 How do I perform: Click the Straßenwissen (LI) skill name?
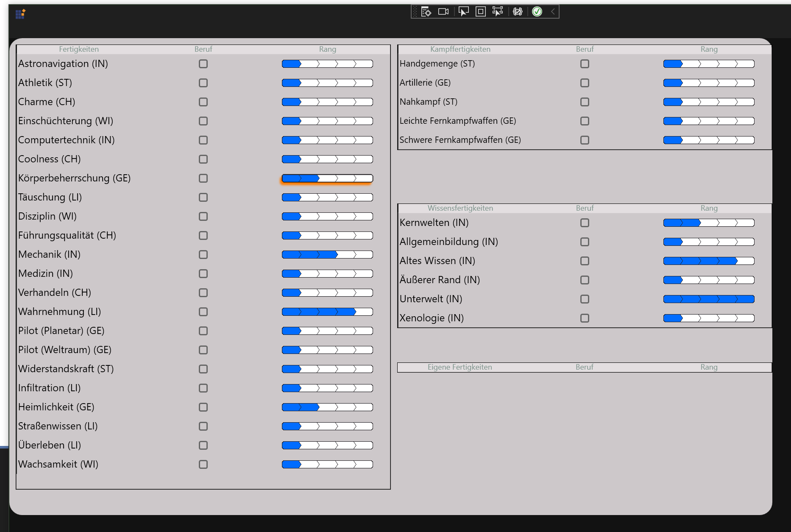point(58,426)
